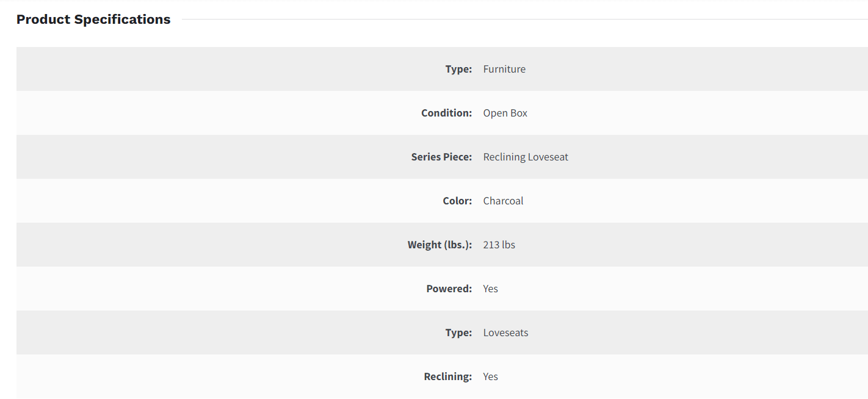Viewport: 868px width, 399px height.
Task: Click the Reclining label
Action: tap(447, 376)
